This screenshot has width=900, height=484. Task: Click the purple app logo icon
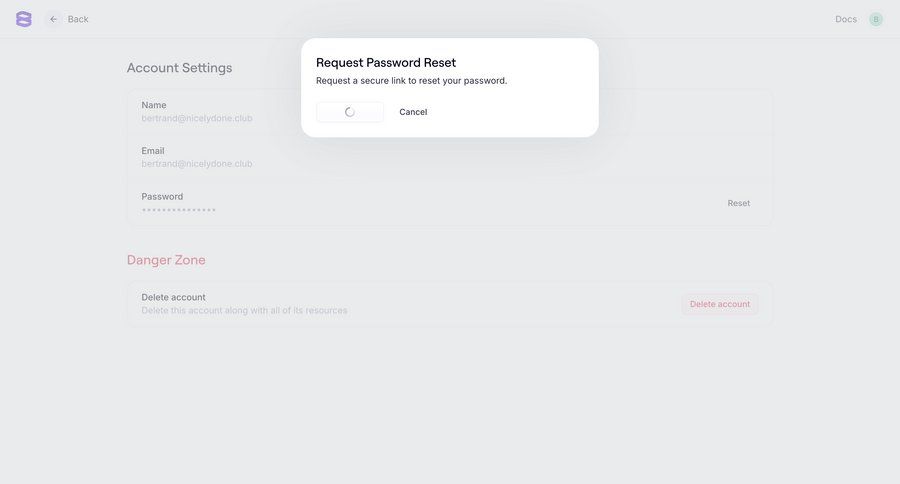click(x=24, y=19)
